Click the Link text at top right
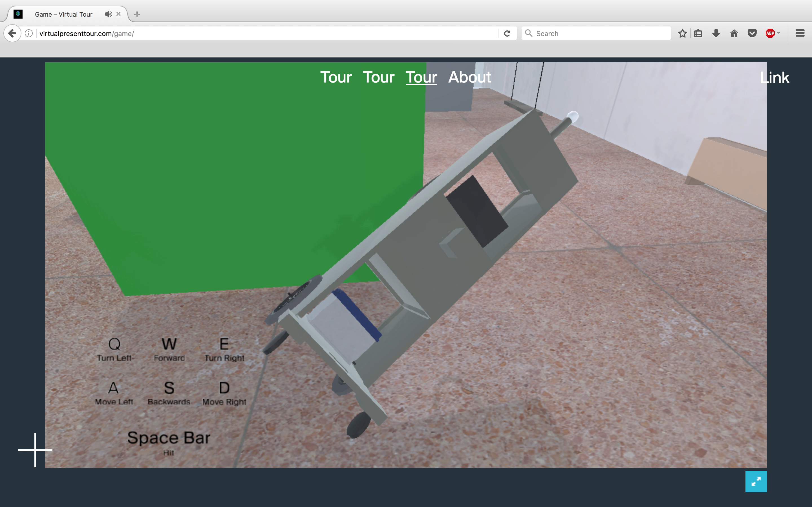This screenshot has width=812, height=507. (774, 78)
